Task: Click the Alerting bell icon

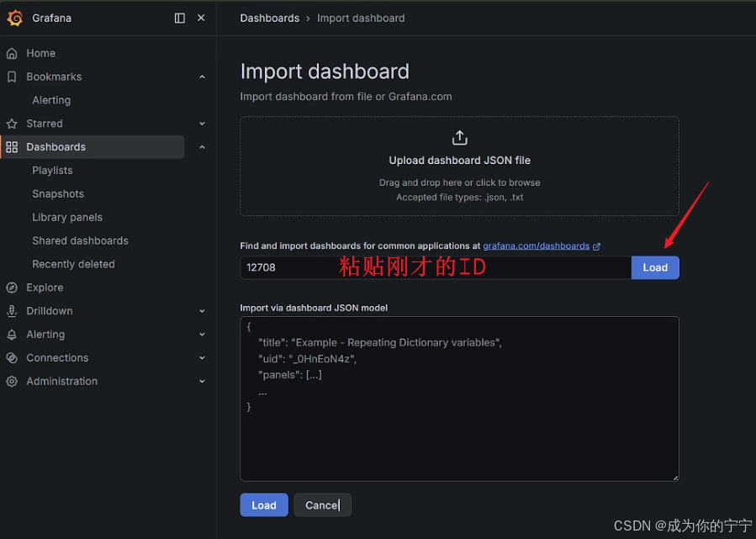Action: 12,335
